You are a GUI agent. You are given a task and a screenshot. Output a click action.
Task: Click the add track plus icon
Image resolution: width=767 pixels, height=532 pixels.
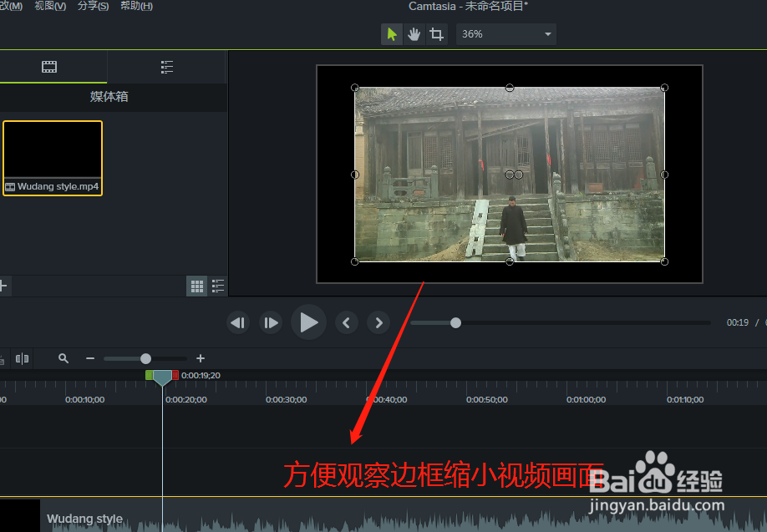(x=3, y=286)
